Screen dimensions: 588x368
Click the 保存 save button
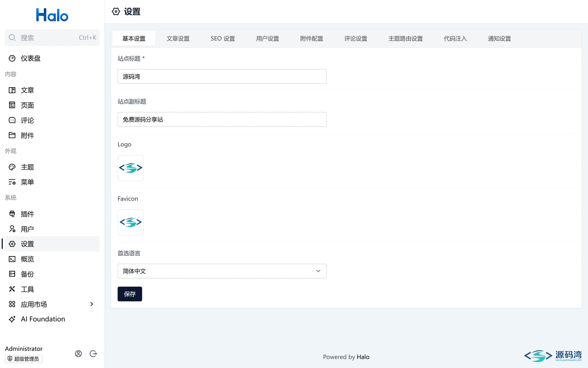(x=130, y=294)
